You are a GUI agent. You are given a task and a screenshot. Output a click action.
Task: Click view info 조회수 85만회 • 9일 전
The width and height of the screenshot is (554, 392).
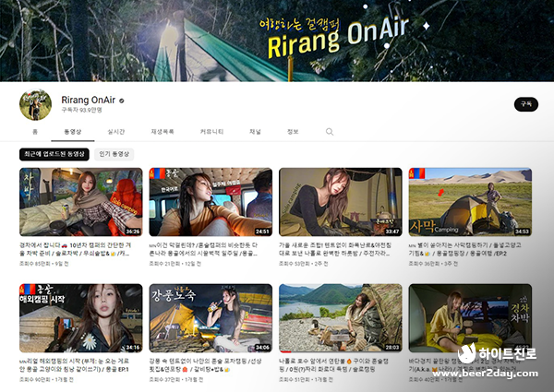[43, 264]
